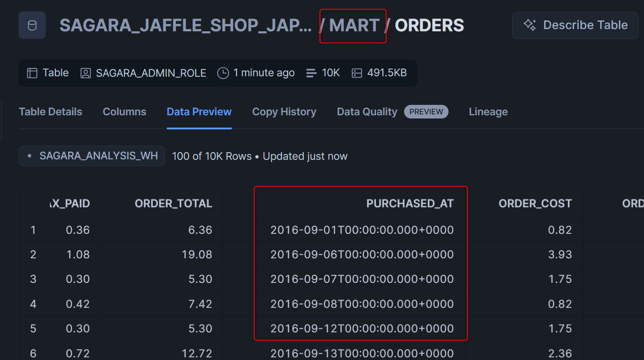Select row number 2
This screenshot has height=360, width=644.
coord(33,255)
